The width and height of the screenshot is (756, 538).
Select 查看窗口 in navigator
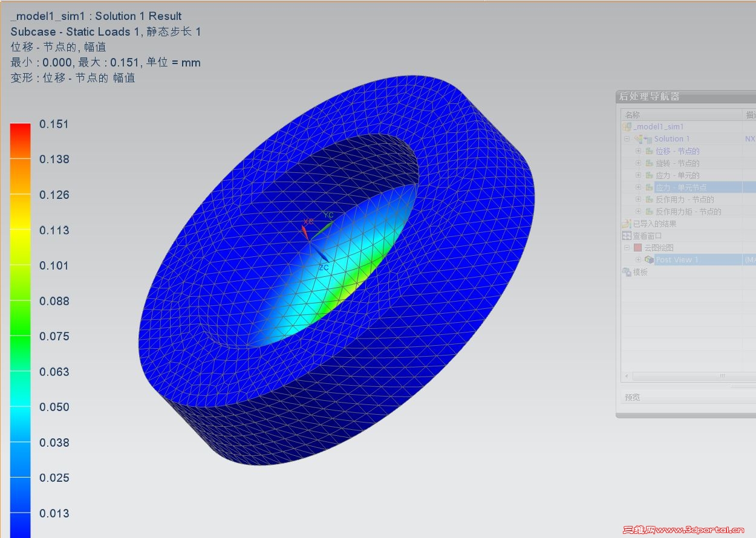point(648,236)
